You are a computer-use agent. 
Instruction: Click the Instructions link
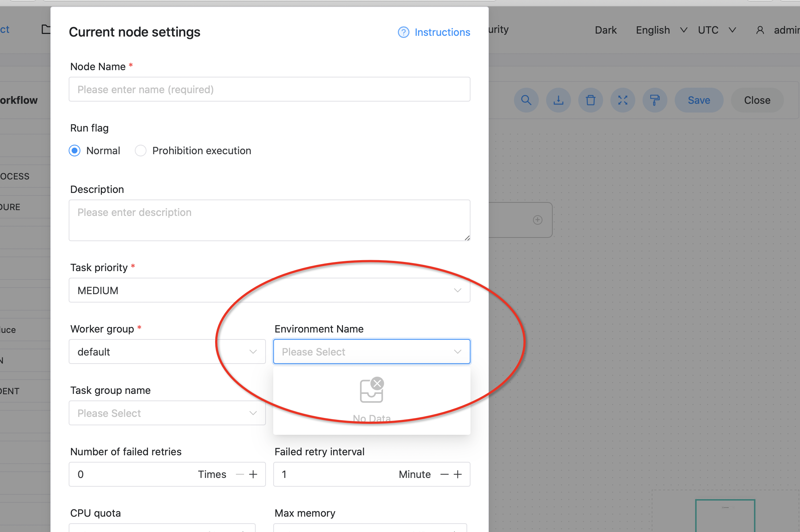click(x=442, y=32)
